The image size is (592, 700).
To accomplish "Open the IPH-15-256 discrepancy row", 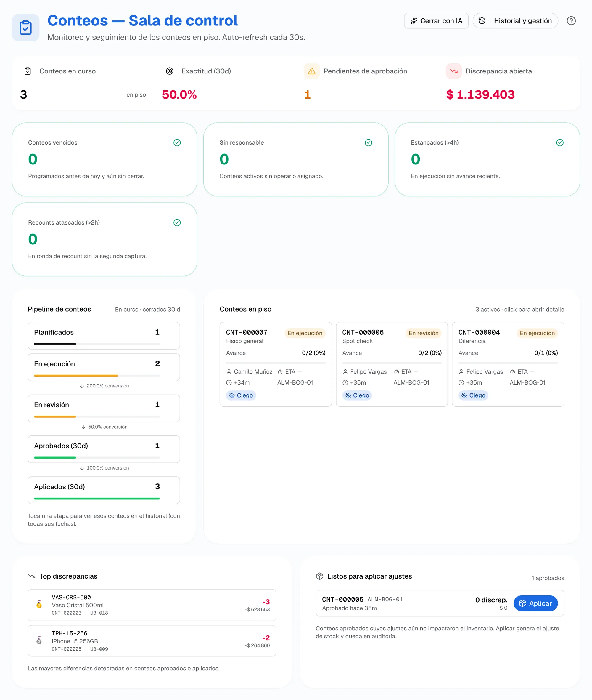I will click(152, 640).
